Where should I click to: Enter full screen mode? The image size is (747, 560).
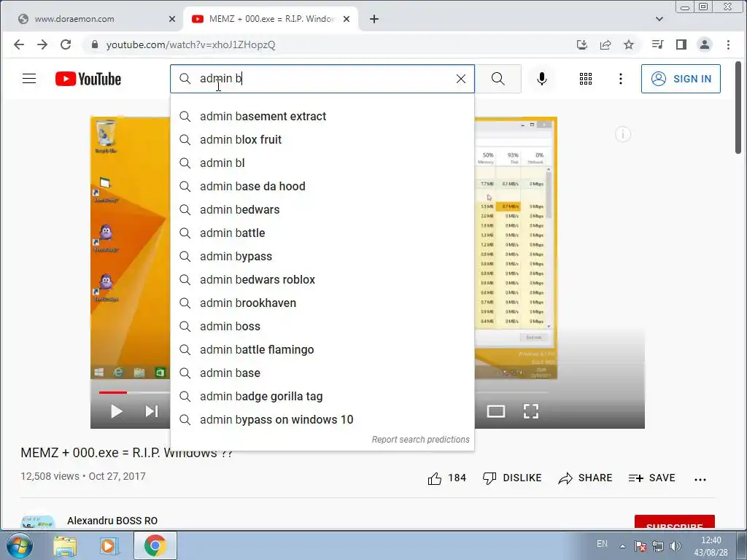click(531, 411)
